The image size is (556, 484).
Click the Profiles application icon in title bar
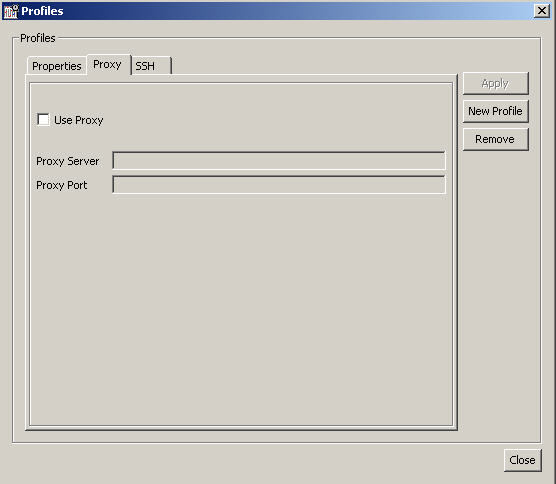click(x=10, y=11)
